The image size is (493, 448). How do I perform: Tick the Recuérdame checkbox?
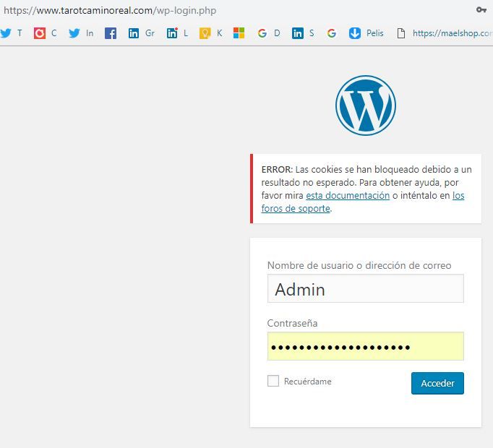273,381
